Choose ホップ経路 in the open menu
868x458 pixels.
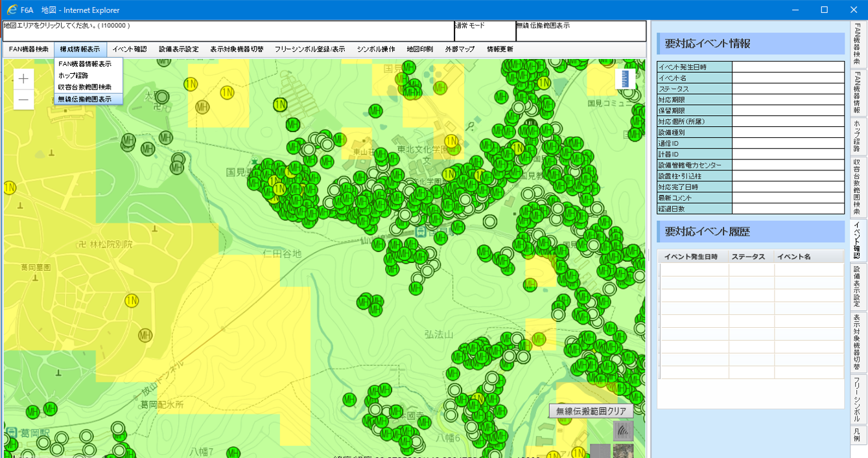[x=73, y=76]
